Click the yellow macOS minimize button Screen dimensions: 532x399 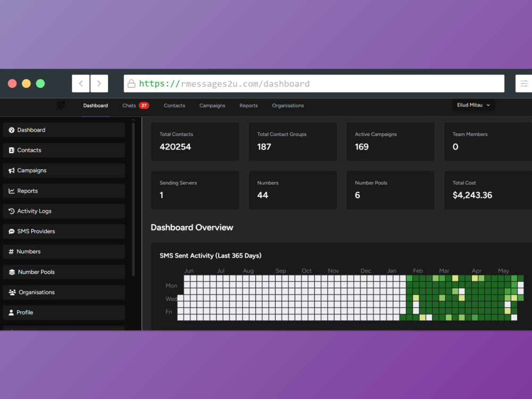tap(26, 84)
